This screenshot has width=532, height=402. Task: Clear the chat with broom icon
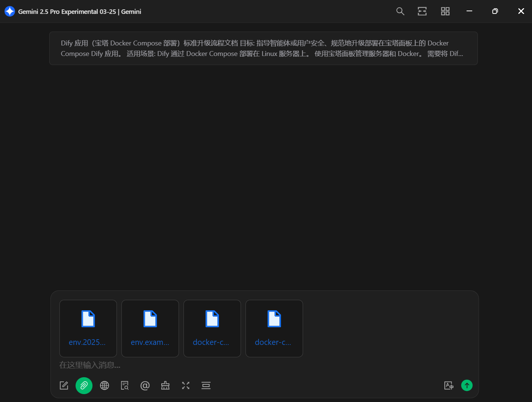pyautogui.click(x=165, y=385)
